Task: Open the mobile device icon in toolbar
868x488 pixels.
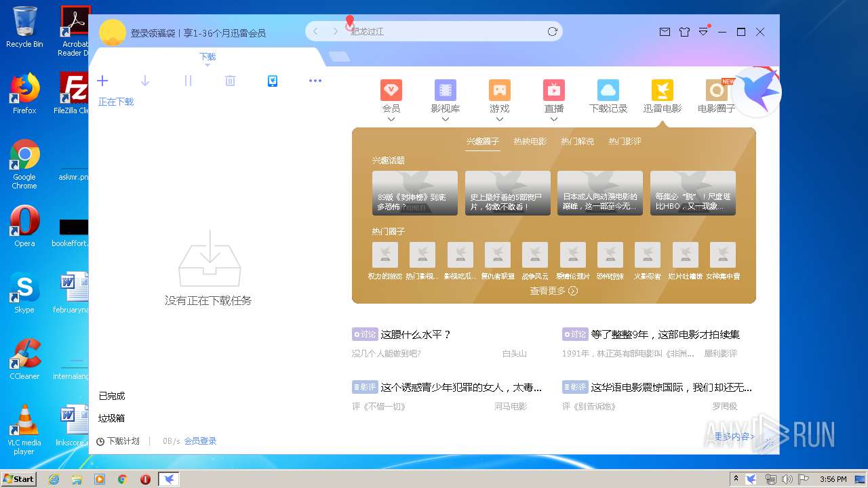Action: tap(273, 81)
